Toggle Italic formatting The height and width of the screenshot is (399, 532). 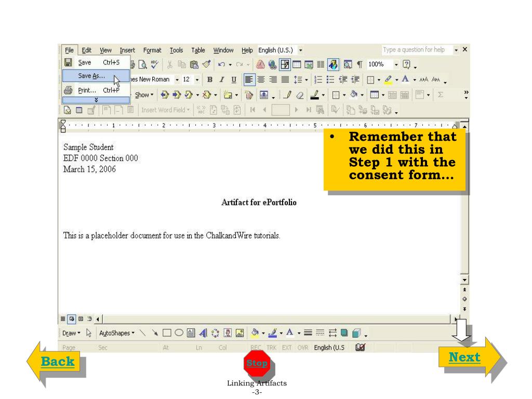(x=221, y=79)
